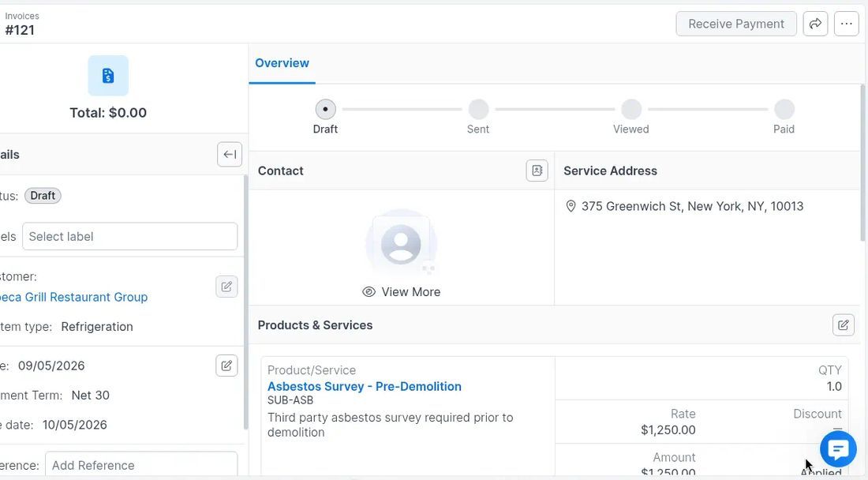The width and height of the screenshot is (868, 480).
Task: Click the Invoices breadcrumb label
Action: click(x=22, y=16)
